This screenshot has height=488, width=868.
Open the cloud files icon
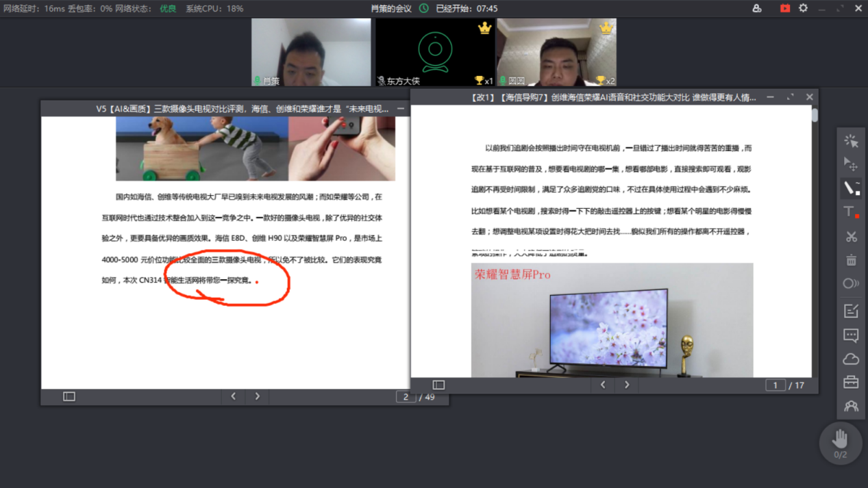[851, 359]
